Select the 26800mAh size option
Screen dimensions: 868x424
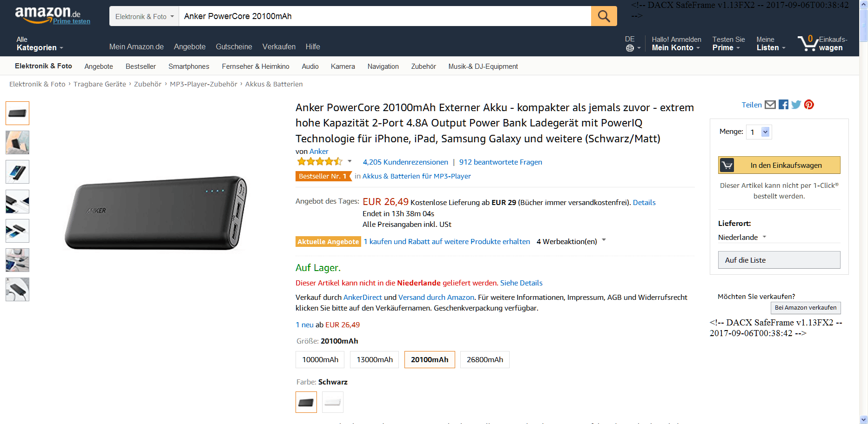click(x=484, y=360)
